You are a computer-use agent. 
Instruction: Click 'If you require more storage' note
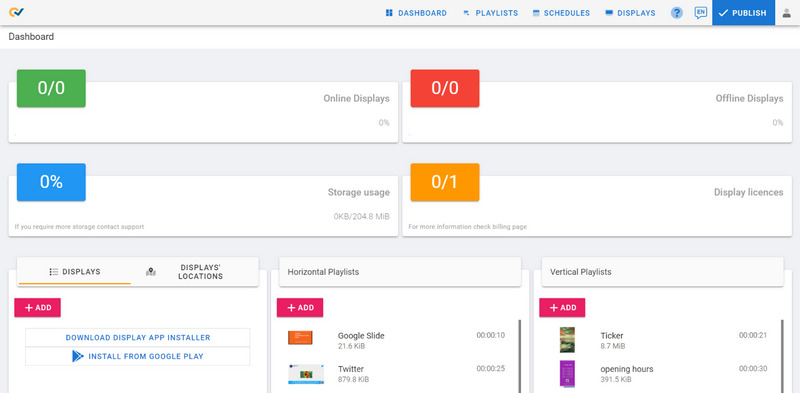79,227
